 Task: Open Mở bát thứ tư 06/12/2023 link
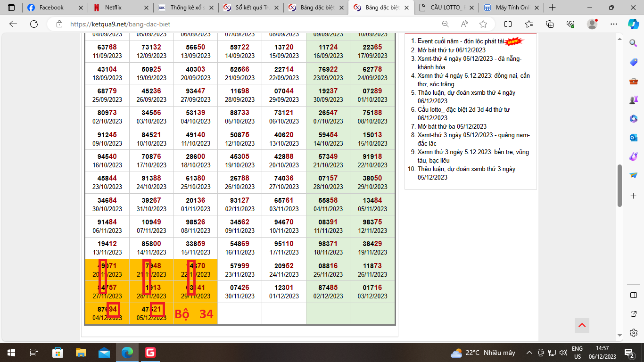coord(452,50)
